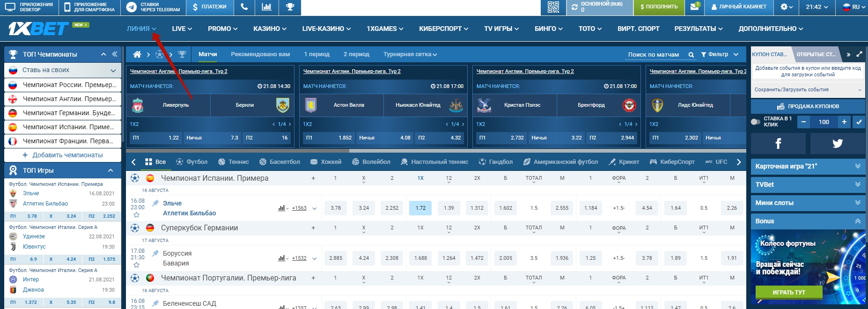Open the КАЗИНО menu
This screenshot has width=868, height=309.
270,29
